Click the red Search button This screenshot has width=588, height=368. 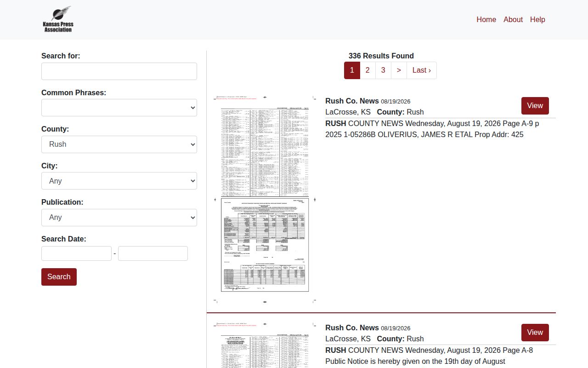pos(59,277)
